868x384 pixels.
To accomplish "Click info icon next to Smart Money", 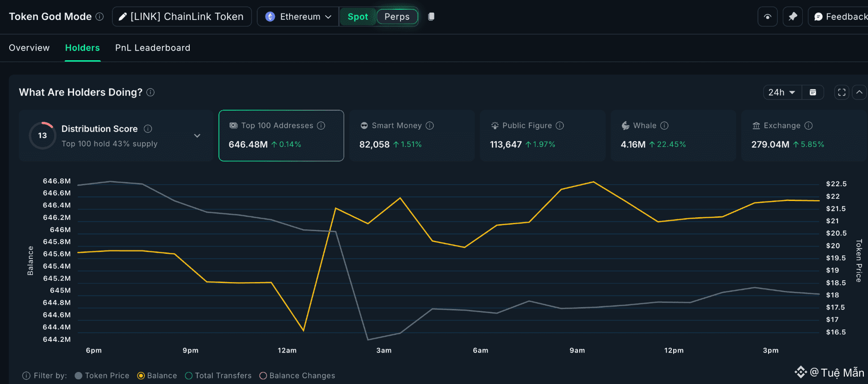I will pos(430,126).
